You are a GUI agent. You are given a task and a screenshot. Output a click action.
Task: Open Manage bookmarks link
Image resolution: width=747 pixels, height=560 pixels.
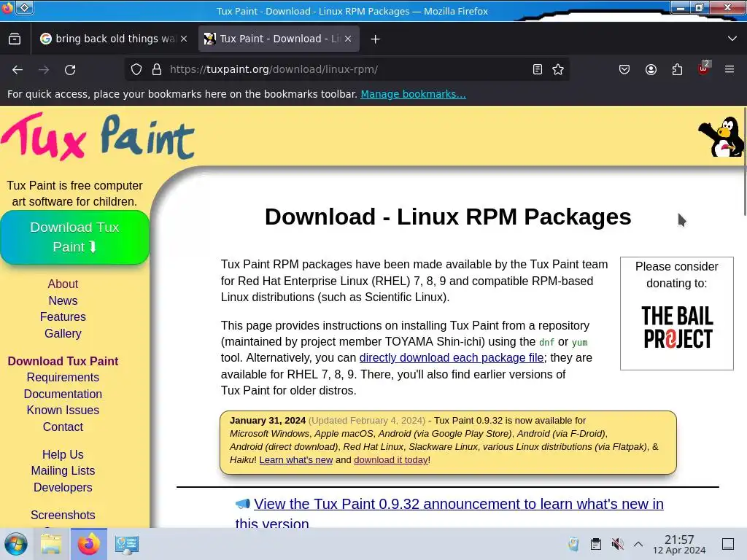coord(413,94)
